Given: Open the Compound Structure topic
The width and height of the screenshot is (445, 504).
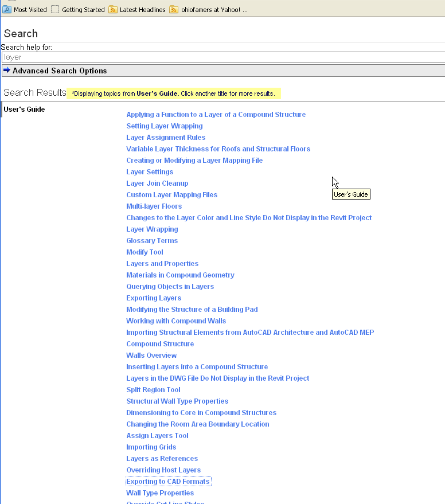Looking at the screenshot, I should (160, 344).
